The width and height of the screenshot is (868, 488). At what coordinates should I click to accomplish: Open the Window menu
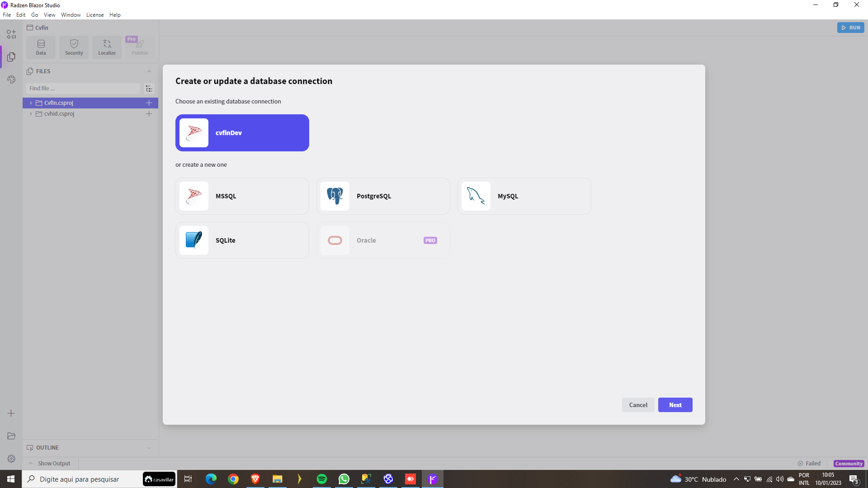click(71, 15)
